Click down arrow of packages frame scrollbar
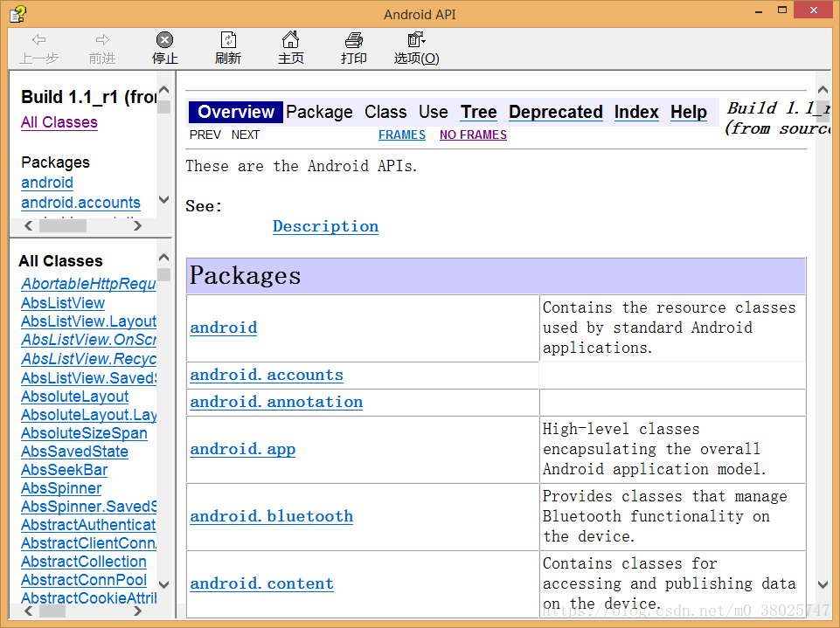The width and height of the screenshot is (840, 628). [164, 200]
